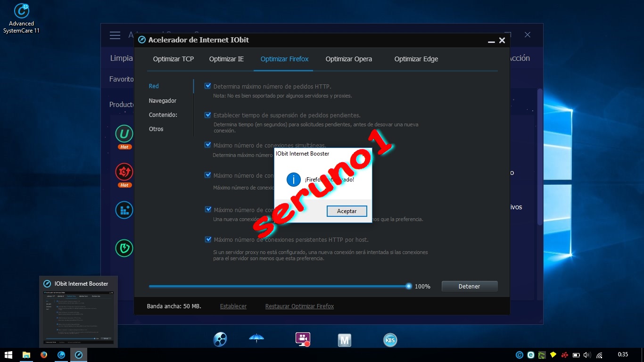Open the battery status tray icon
Image resolution: width=644 pixels, height=362 pixels.
[x=576, y=355]
